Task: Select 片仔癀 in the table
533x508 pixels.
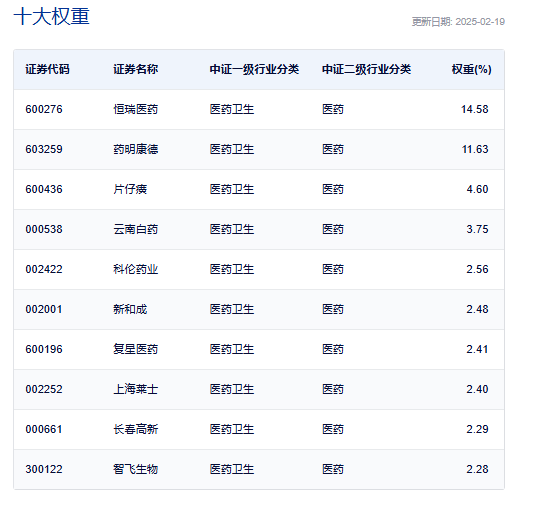Action: point(130,189)
